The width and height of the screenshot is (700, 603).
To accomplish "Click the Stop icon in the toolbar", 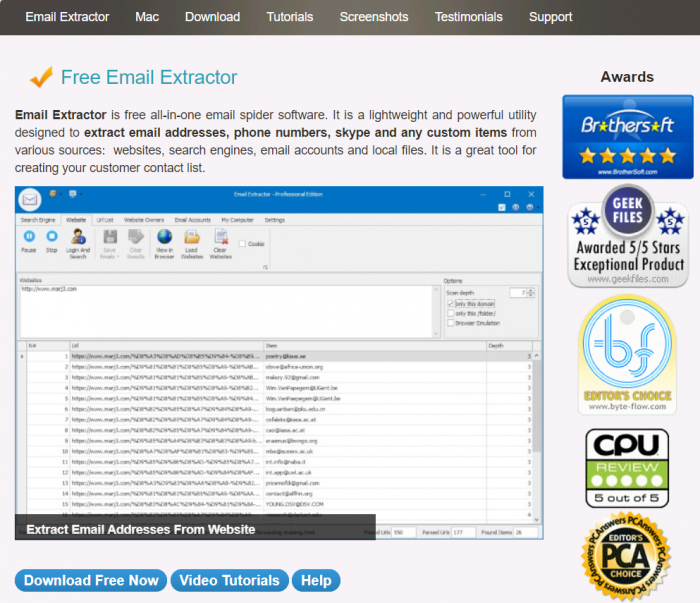I will [52, 236].
